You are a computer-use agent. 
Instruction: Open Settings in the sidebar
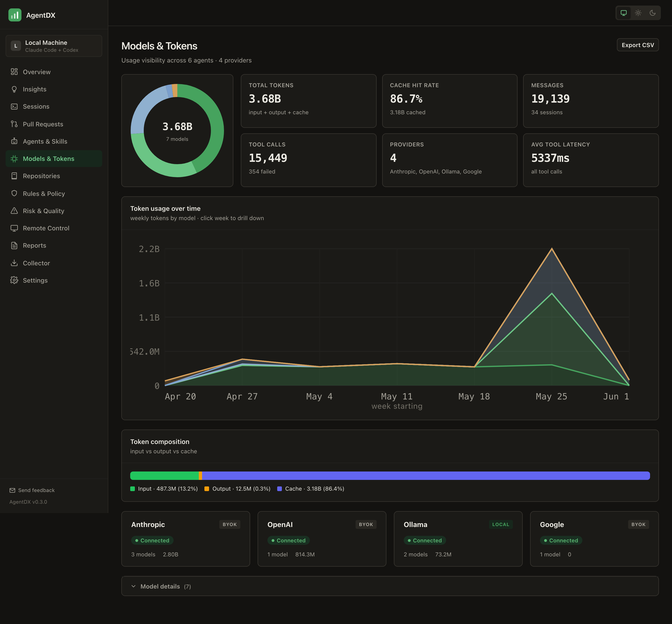(54, 280)
